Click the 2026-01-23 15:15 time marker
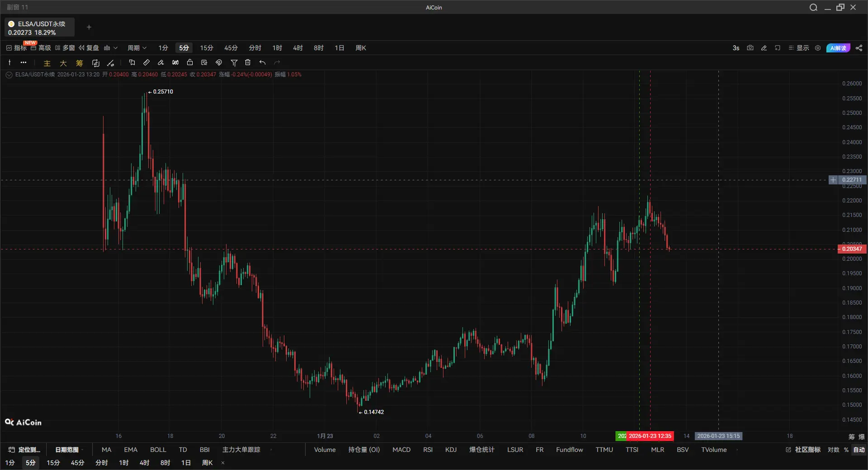The height and width of the screenshot is (470, 868). coord(718,436)
